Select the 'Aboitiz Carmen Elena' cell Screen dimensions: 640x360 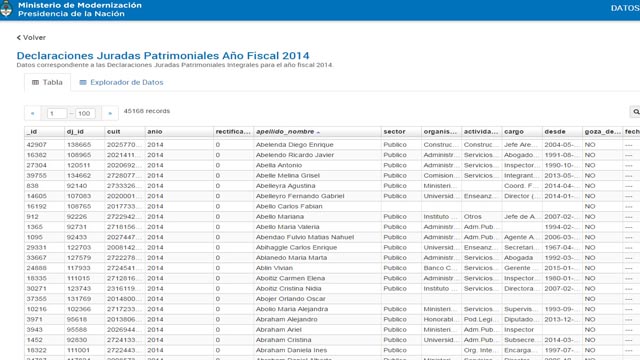pos(318,278)
